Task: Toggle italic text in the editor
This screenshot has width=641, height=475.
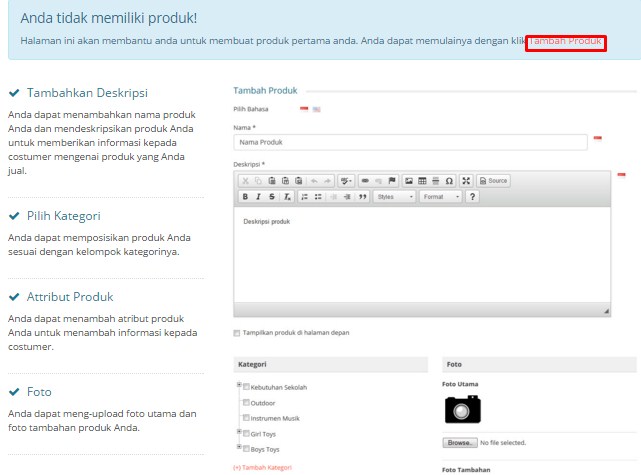Action: pyautogui.click(x=258, y=197)
